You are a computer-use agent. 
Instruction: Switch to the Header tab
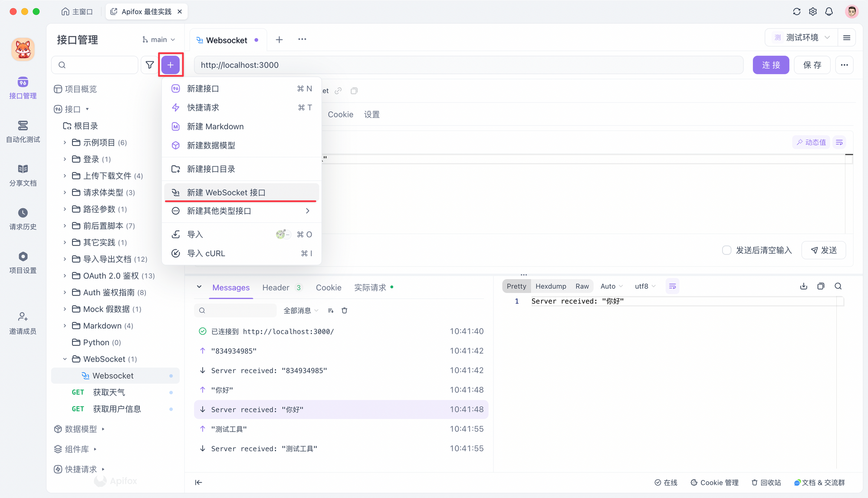[276, 287]
